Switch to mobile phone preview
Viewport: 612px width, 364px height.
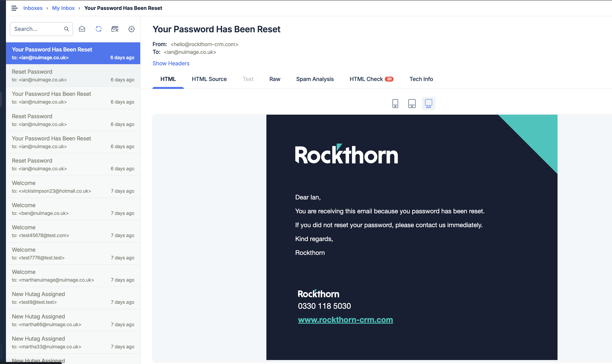(x=395, y=104)
